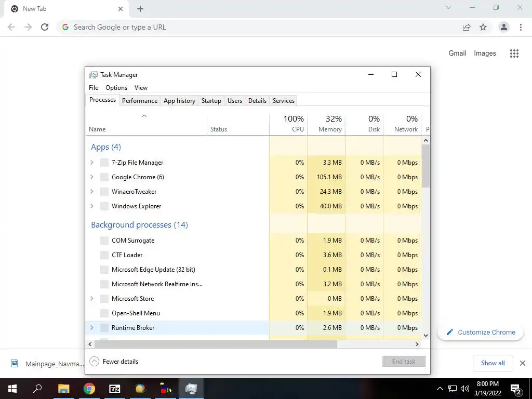Image resolution: width=532 pixels, height=399 pixels.
Task: Dismiss the downloads bar with X
Action: point(523,363)
